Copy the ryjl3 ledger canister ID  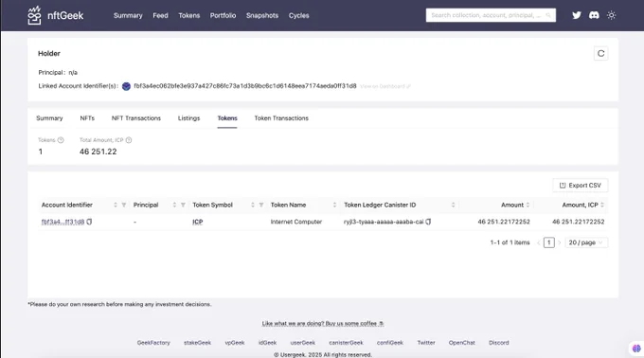pos(428,222)
